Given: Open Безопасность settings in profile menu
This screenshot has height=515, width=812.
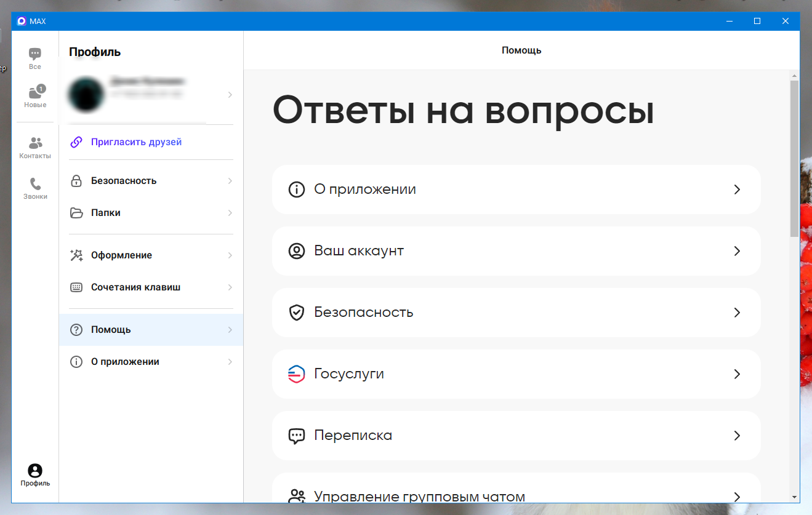Looking at the screenshot, I should (x=151, y=181).
